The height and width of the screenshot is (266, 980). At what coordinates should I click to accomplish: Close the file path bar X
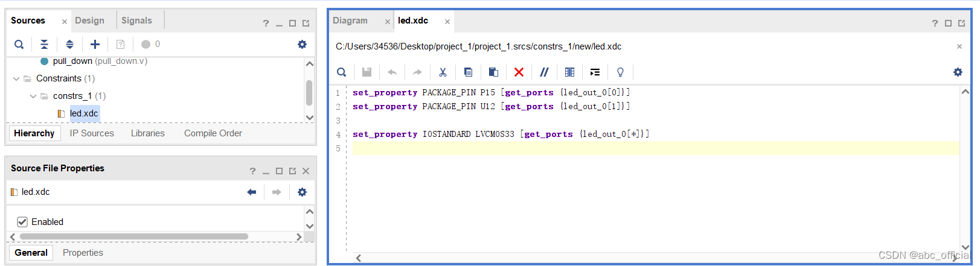point(959,46)
